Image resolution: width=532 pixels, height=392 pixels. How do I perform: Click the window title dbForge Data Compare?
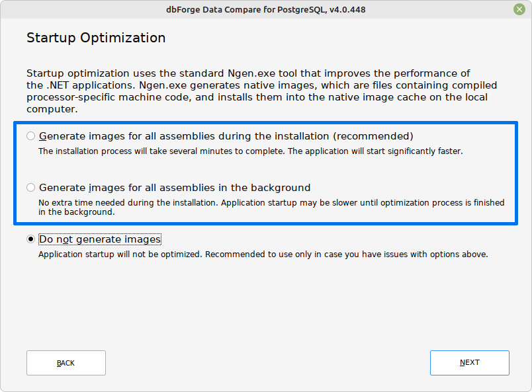pos(265,9)
